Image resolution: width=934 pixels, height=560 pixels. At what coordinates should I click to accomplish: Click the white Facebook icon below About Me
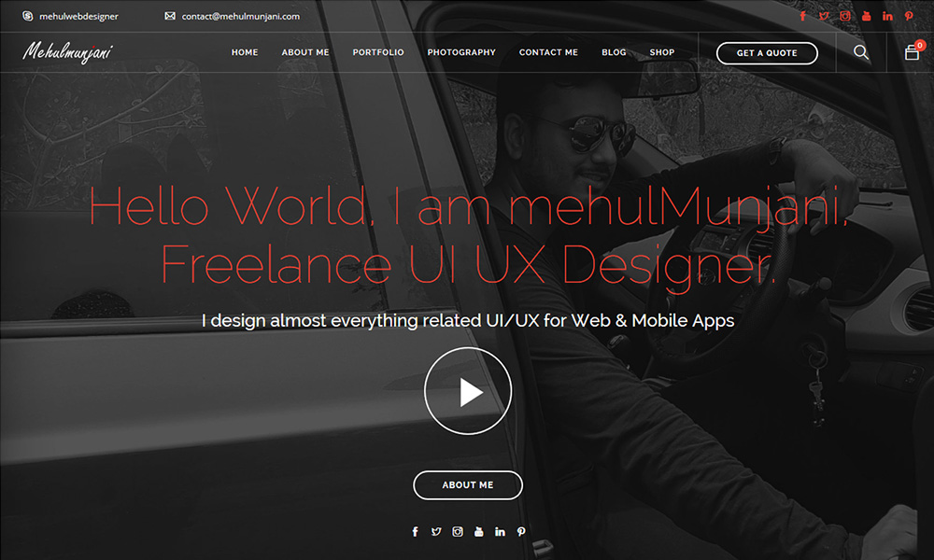[x=416, y=532]
